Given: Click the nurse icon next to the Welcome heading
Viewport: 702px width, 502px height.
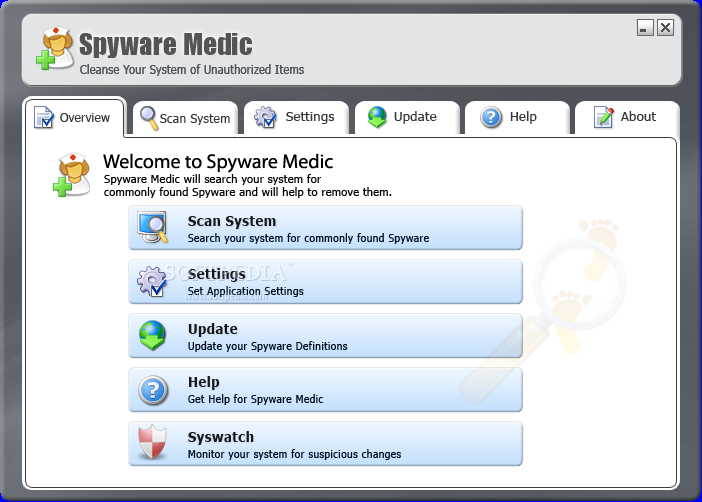Looking at the screenshot, I should [x=72, y=175].
